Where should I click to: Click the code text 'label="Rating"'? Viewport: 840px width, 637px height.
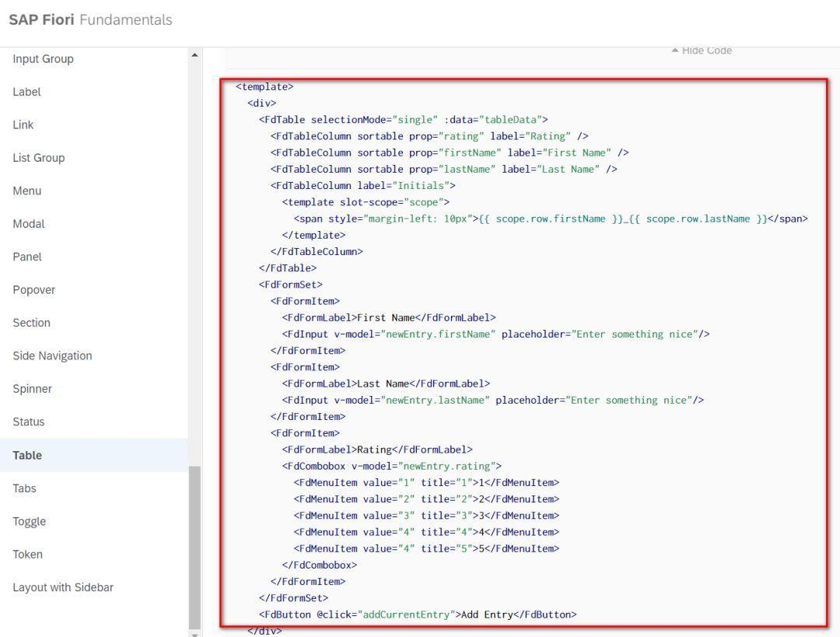530,136
